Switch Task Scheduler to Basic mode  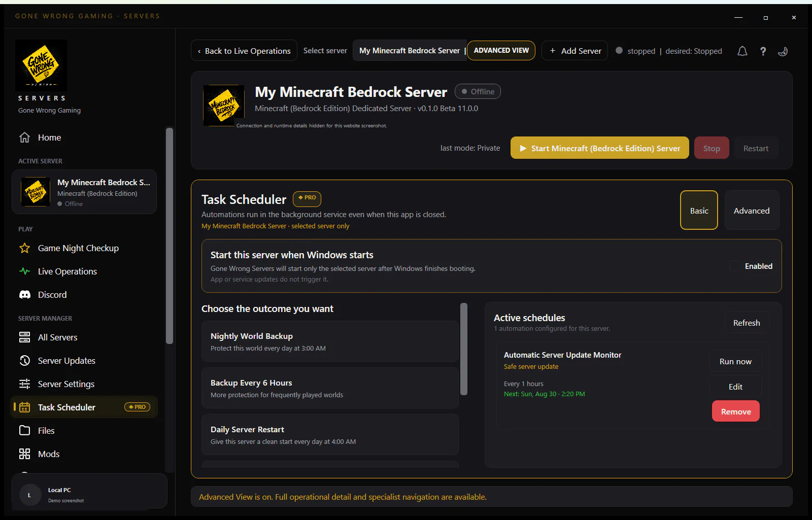click(x=699, y=211)
